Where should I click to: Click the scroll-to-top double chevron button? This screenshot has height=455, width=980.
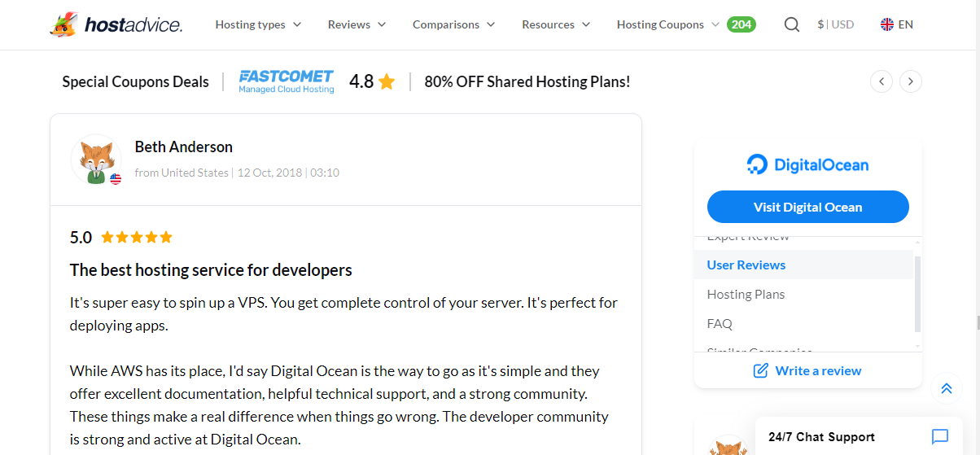[946, 388]
